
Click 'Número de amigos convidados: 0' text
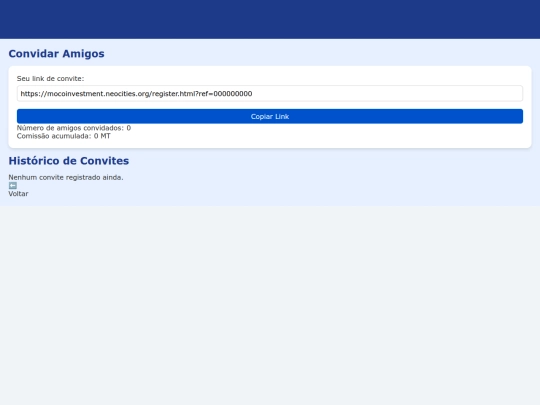(74, 128)
